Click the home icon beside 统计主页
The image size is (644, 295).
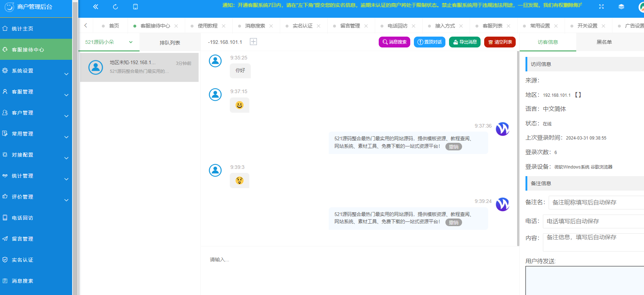(5, 28)
